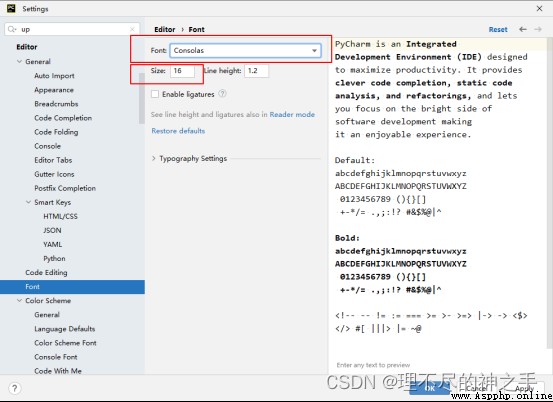
Task: Click the Reset link
Action: [498, 30]
